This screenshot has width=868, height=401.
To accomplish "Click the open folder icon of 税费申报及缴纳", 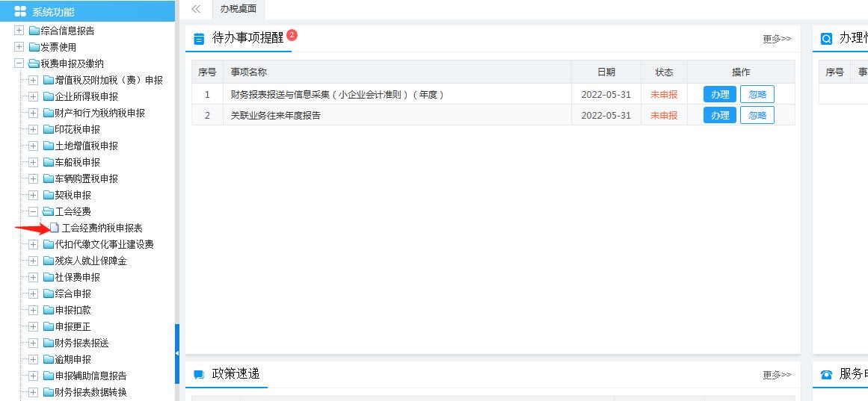I will click(34, 63).
